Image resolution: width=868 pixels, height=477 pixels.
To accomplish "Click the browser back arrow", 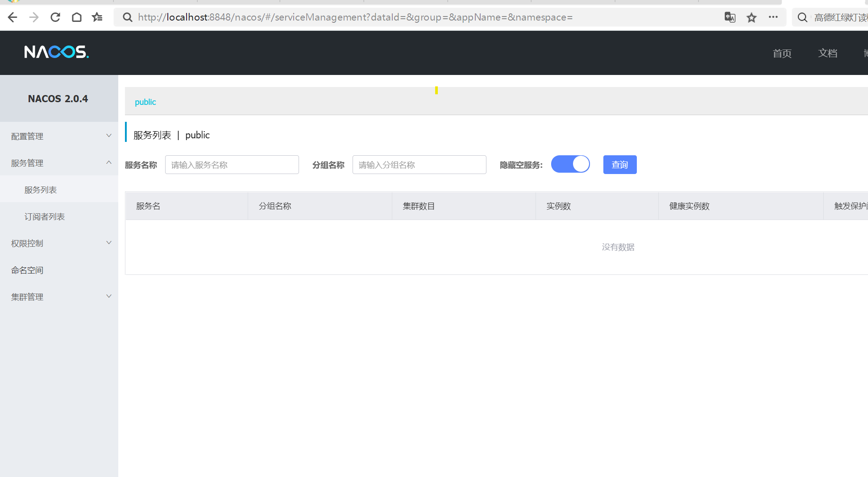I will click(x=12, y=17).
